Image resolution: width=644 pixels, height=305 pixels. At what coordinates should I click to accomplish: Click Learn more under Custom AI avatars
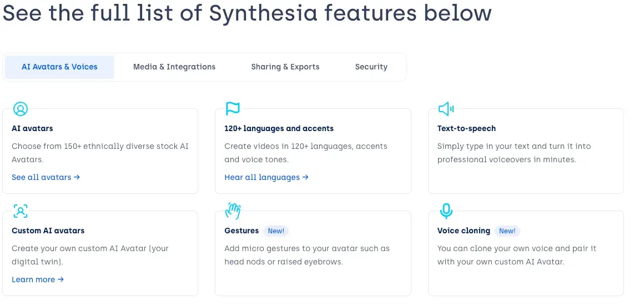coord(38,279)
